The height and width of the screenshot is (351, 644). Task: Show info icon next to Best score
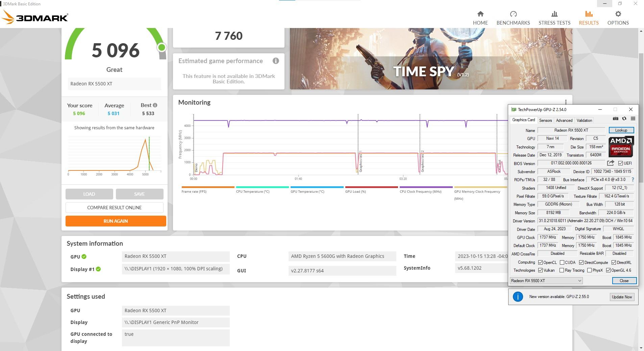(x=155, y=105)
